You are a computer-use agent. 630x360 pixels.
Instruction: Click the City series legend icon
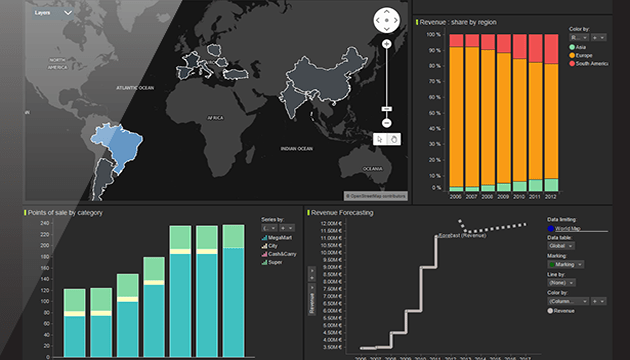point(264,246)
